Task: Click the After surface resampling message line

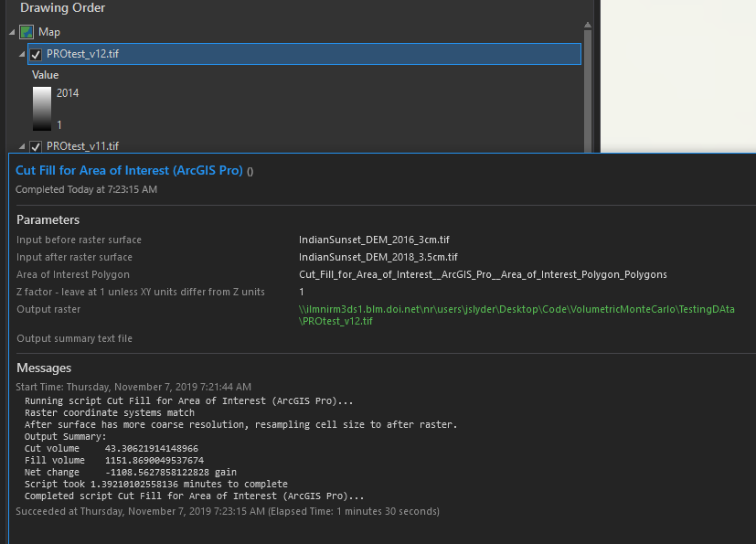Action: click(x=240, y=424)
